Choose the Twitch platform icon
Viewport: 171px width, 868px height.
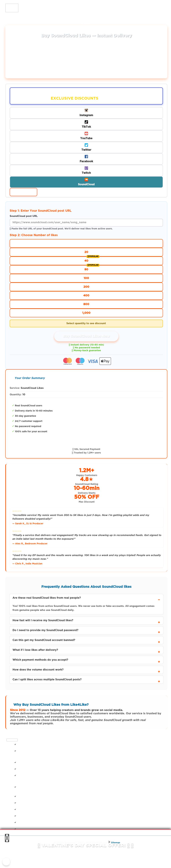pos(86,168)
